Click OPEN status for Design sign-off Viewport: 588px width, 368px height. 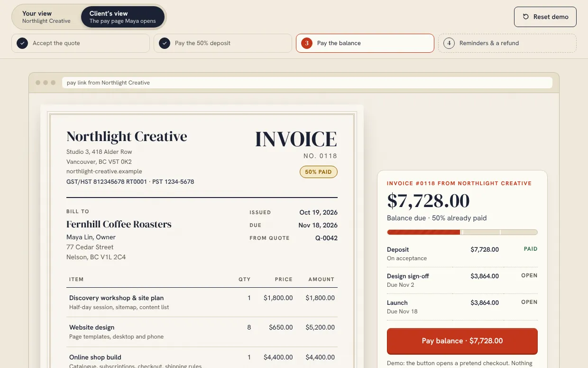click(529, 275)
